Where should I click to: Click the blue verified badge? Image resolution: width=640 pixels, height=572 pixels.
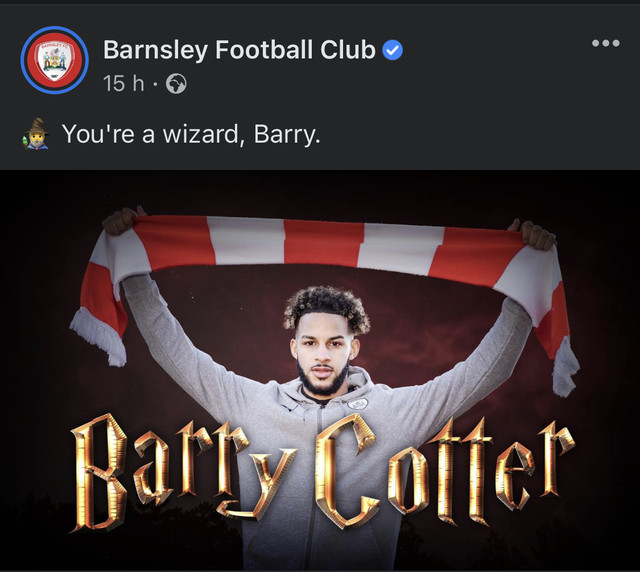tap(393, 50)
